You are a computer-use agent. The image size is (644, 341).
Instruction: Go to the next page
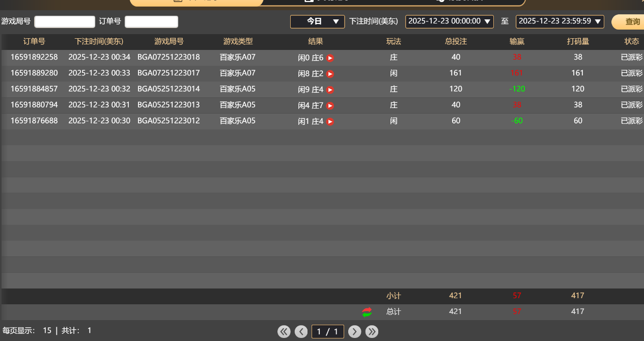(x=355, y=332)
